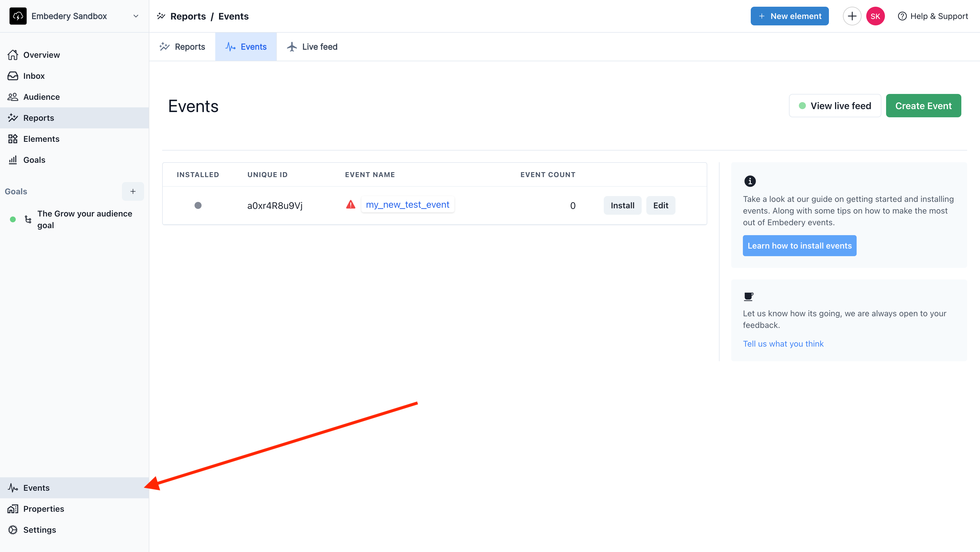Click the pulse icon beside sidebar Events
The width and height of the screenshot is (980, 552).
pos(13,488)
